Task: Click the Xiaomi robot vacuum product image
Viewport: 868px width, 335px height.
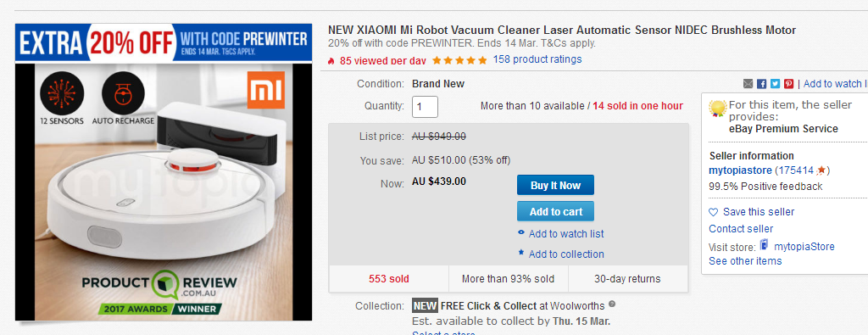Action: [164, 171]
